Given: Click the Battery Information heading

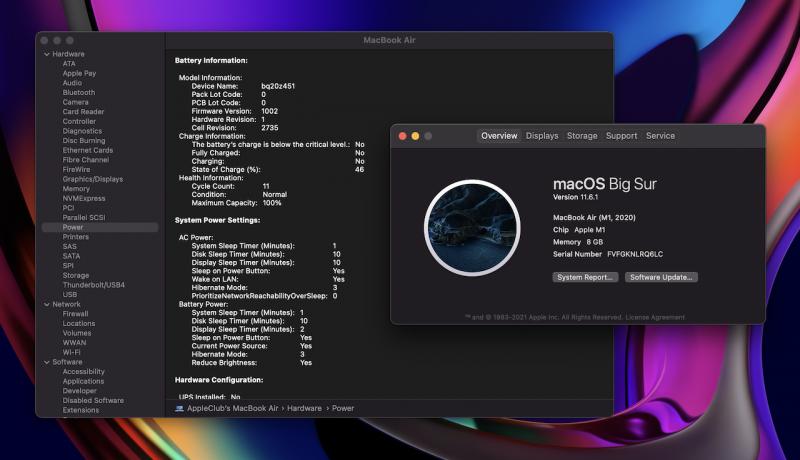Looking at the screenshot, I should (211, 60).
